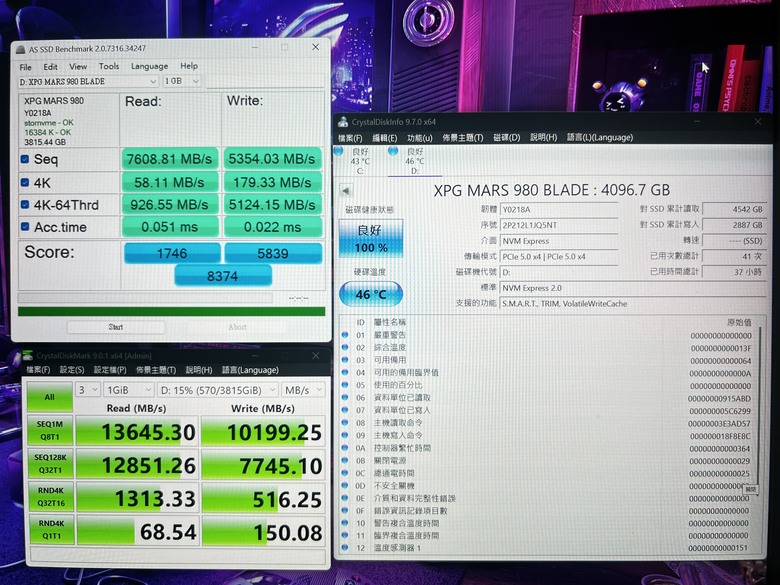
Task: Click CrystalDiskMark title bar icon
Action: (x=28, y=356)
